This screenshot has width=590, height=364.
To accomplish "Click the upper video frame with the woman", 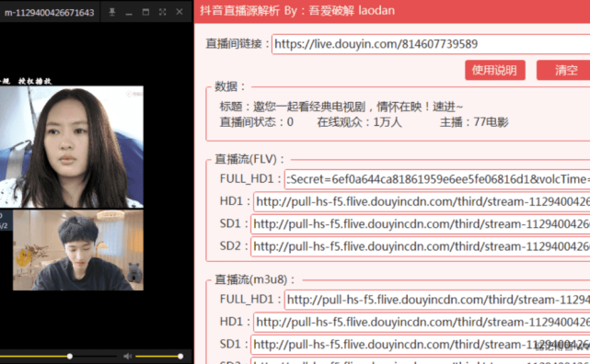I will (x=72, y=147).
